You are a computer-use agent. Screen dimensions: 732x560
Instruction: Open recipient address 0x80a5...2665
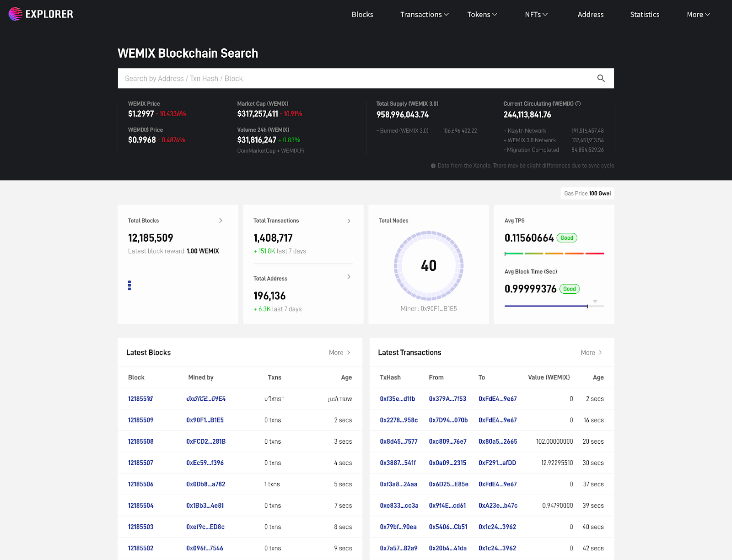498,442
